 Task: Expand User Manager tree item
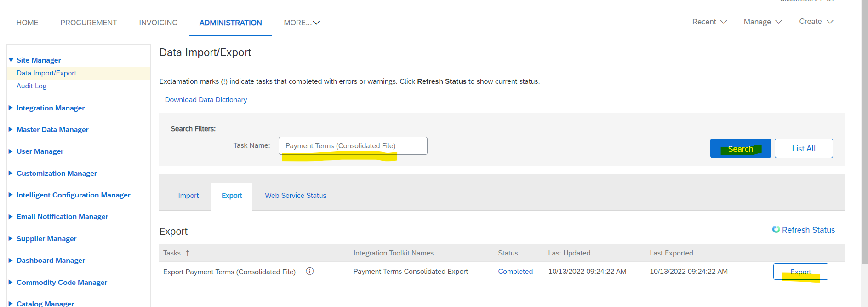(11, 151)
